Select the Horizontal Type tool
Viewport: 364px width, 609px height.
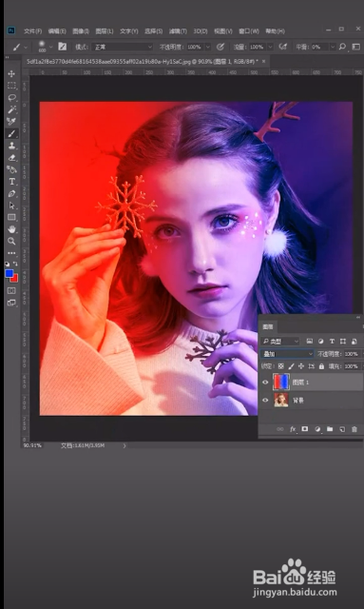(x=11, y=182)
